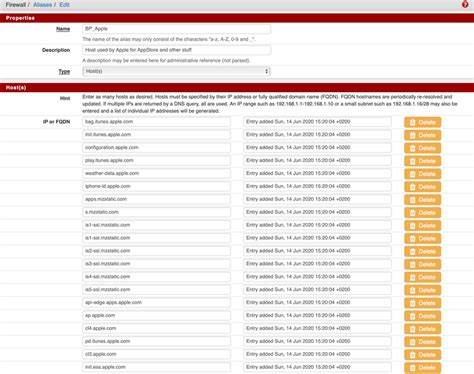Edit the 'Entry added' note for init.ess.apple.com
The width and height of the screenshot is (474, 374).
pyautogui.click(x=317, y=367)
